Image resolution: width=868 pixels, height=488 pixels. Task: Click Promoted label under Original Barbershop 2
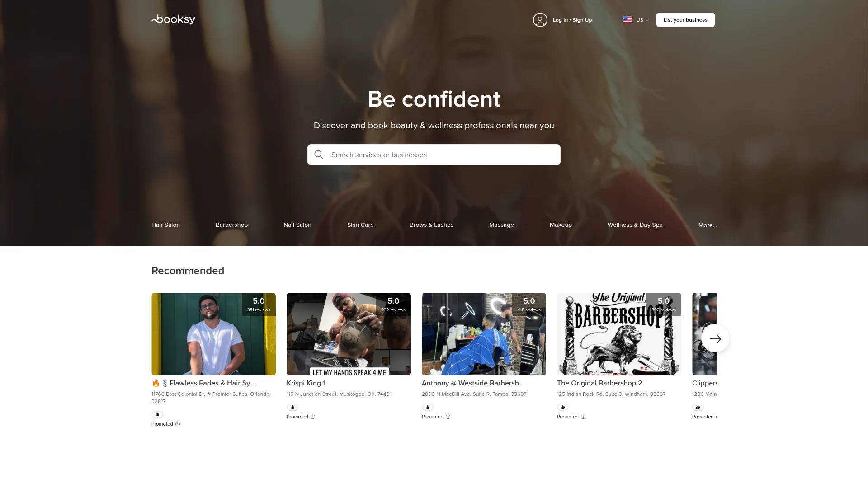tap(568, 417)
